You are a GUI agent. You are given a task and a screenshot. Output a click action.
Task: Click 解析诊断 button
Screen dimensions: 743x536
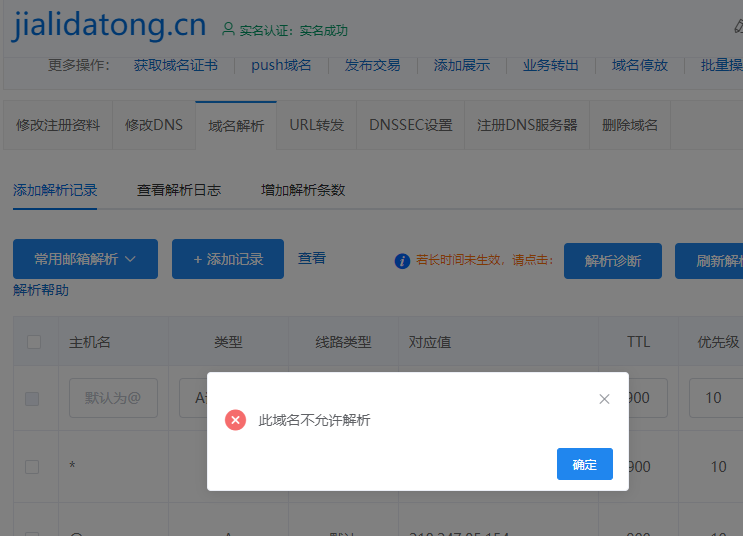613,261
